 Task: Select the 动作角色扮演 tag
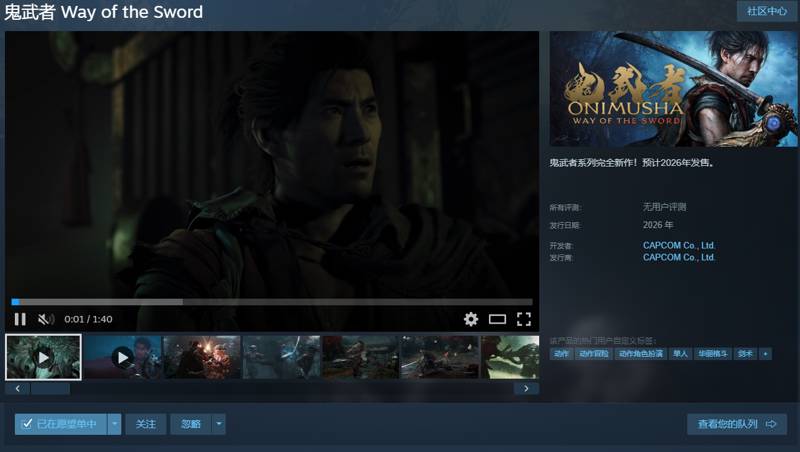tap(639, 353)
